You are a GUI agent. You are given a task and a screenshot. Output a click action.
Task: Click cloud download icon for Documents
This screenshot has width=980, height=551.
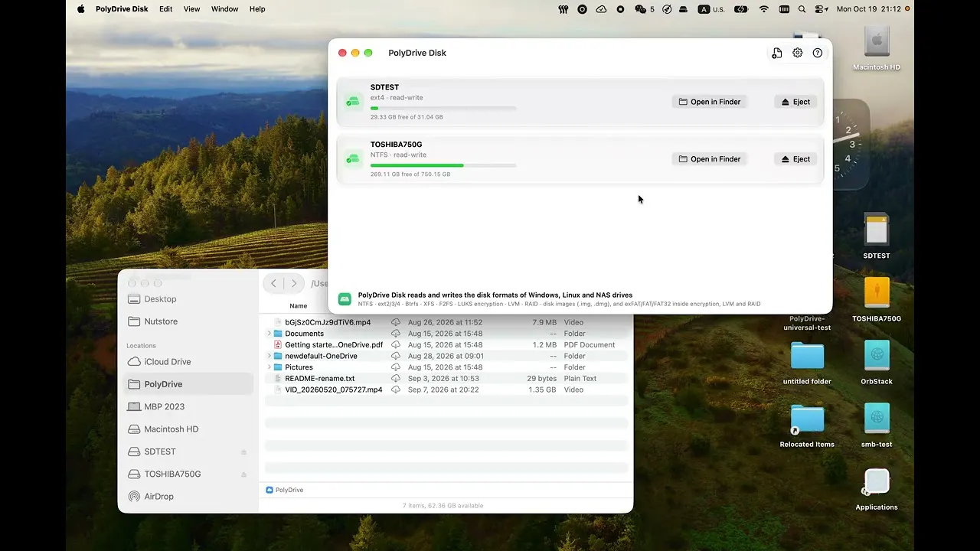tap(396, 334)
